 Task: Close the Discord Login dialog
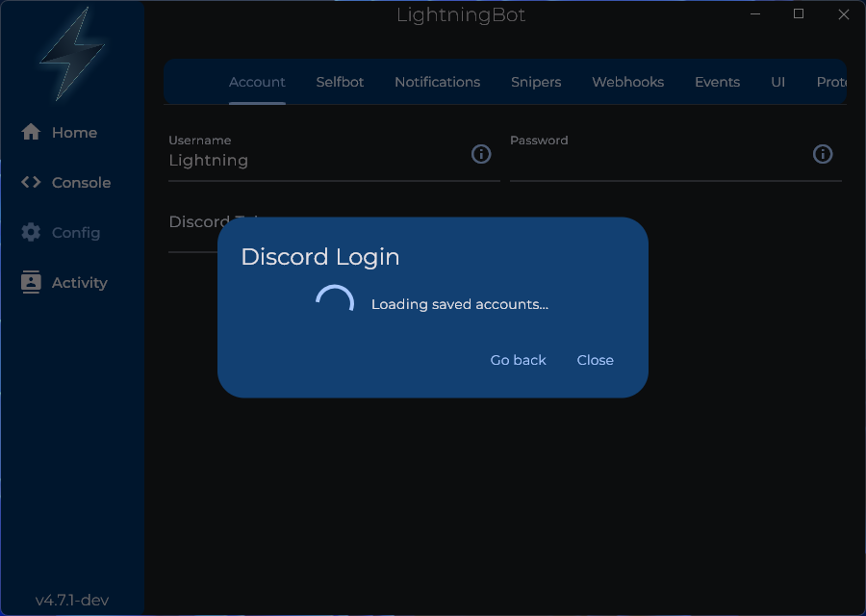(x=595, y=360)
